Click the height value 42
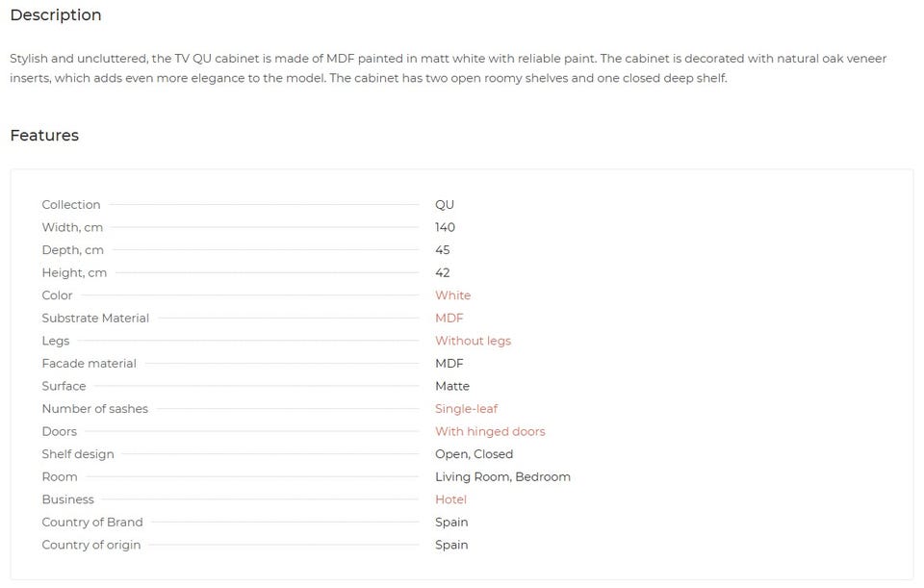The width and height of the screenshot is (924, 588). click(443, 273)
